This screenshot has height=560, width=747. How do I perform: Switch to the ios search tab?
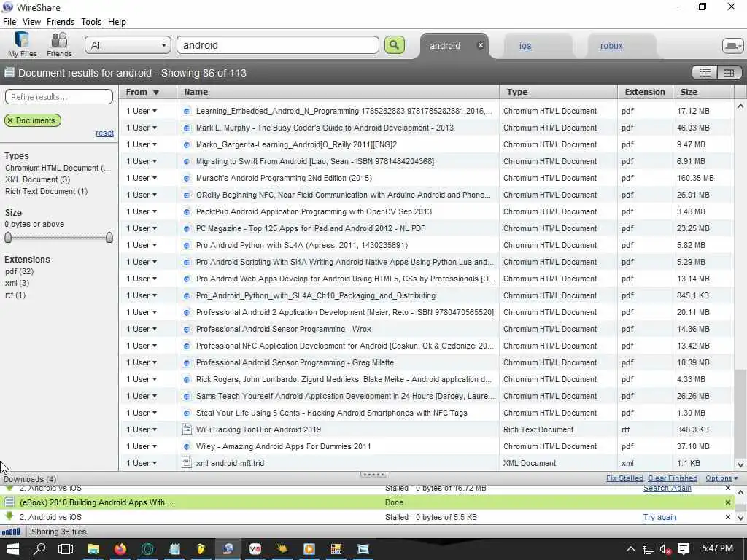[525, 46]
